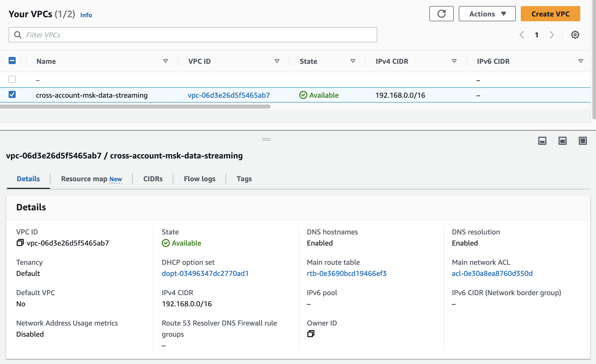Open main route table rtb-0e3690bcd19466ef3 link
This screenshot has width=596, height=364.
[x=346, y=273]
